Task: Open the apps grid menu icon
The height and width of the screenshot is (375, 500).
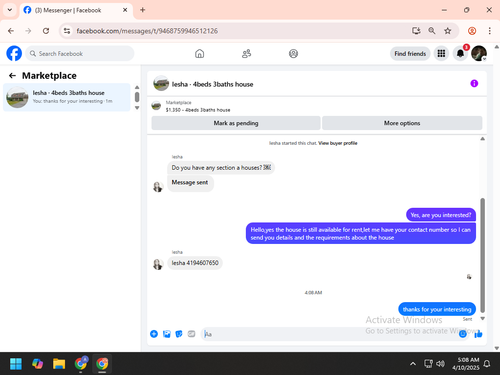Action: [441, 53]
